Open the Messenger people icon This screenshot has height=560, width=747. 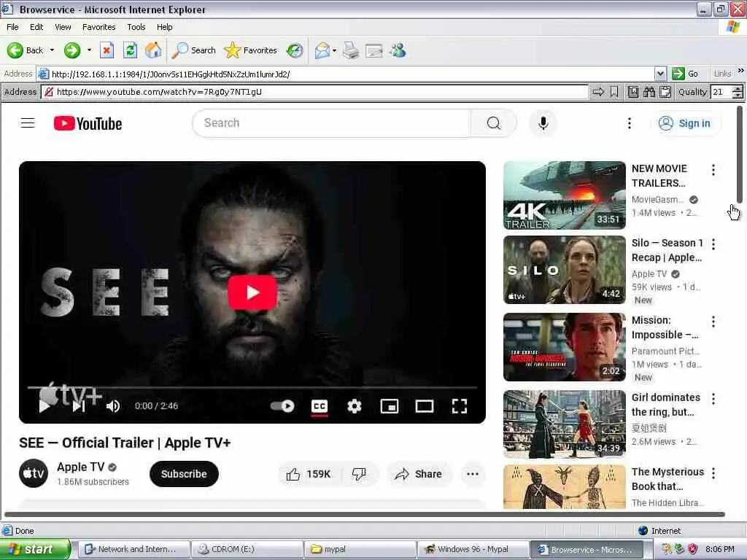(x=398, y=50)
